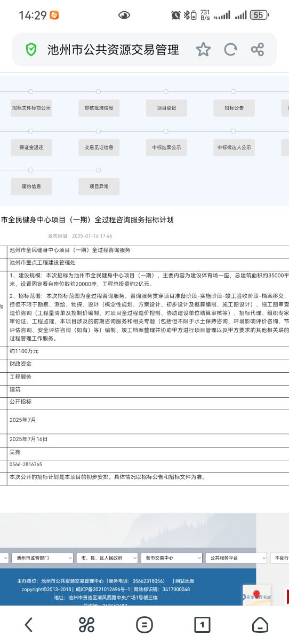Image resolution: width=289 pixels, height=644 pixels.
Task: Go to browser home icon
Action: [x=260, y=624]
